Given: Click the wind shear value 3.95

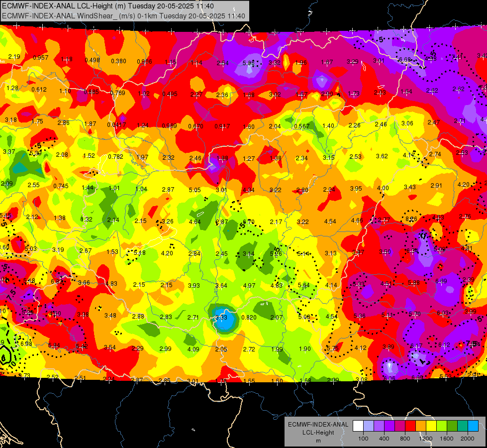Looking at the screenshot, I should [x=356, y=188].
